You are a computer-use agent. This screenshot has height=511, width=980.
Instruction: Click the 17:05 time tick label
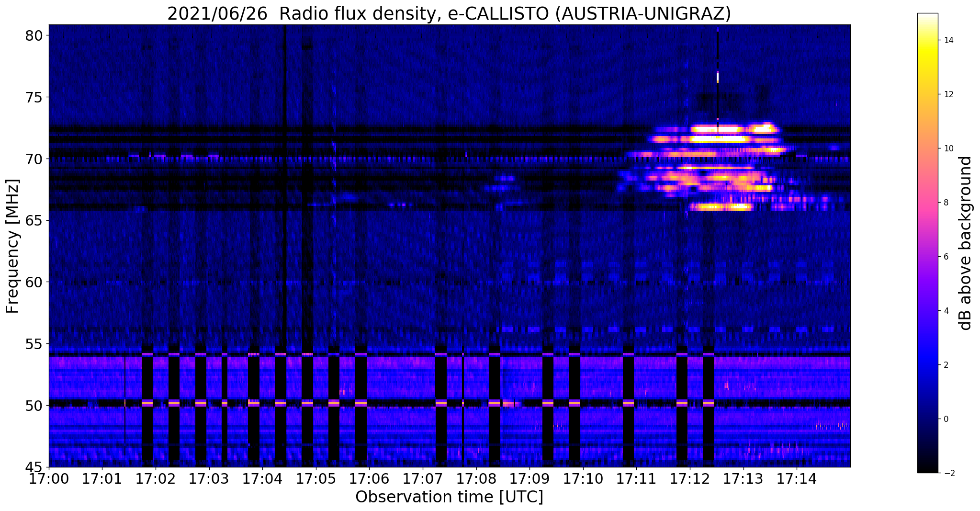coord(316,478)
